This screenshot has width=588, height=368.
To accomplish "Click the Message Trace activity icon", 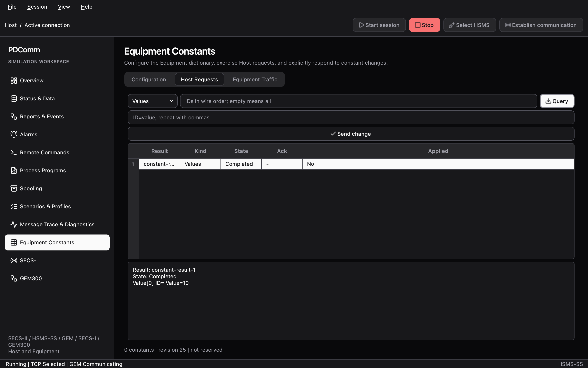I will tap(14, 225).
